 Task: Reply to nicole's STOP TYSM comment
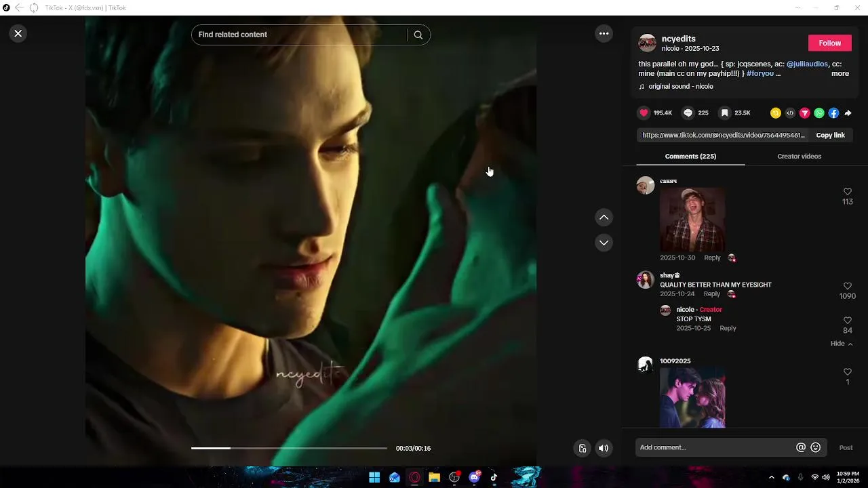tap(728, 328)
